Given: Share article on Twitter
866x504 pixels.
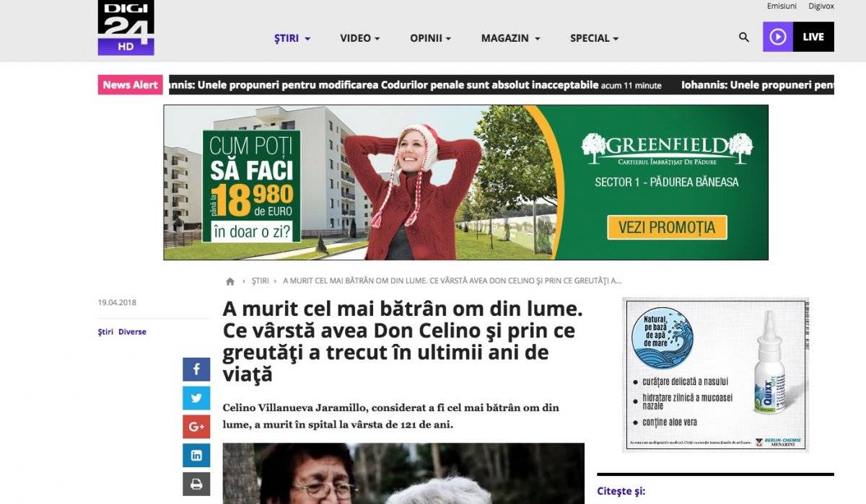Looking at the screenshot, I should coord(196,398).
